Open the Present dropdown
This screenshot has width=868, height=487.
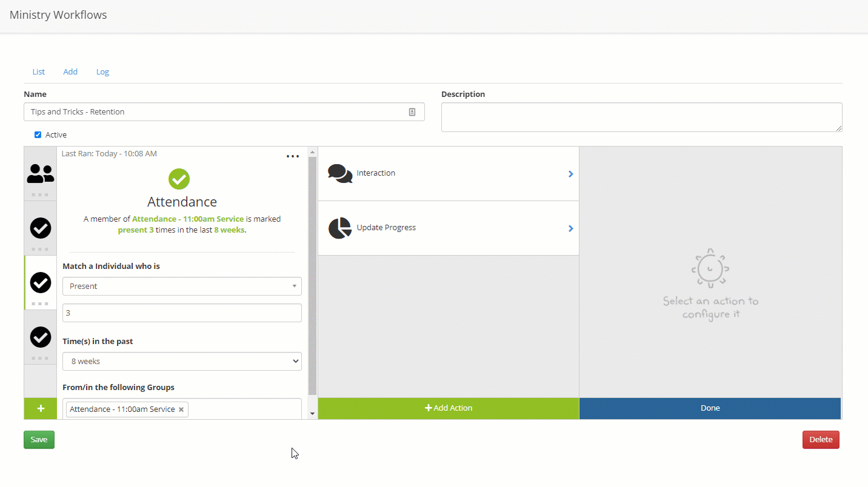point(182,286)
